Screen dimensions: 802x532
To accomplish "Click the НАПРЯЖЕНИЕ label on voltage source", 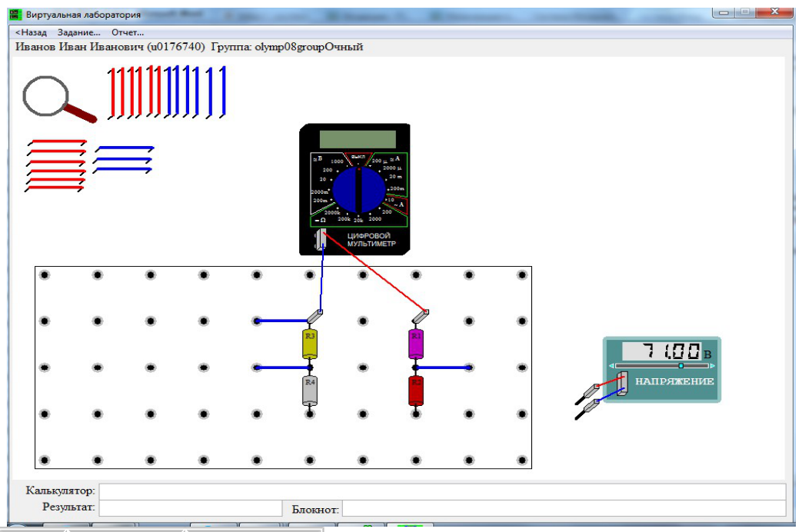I will point(674,381).
